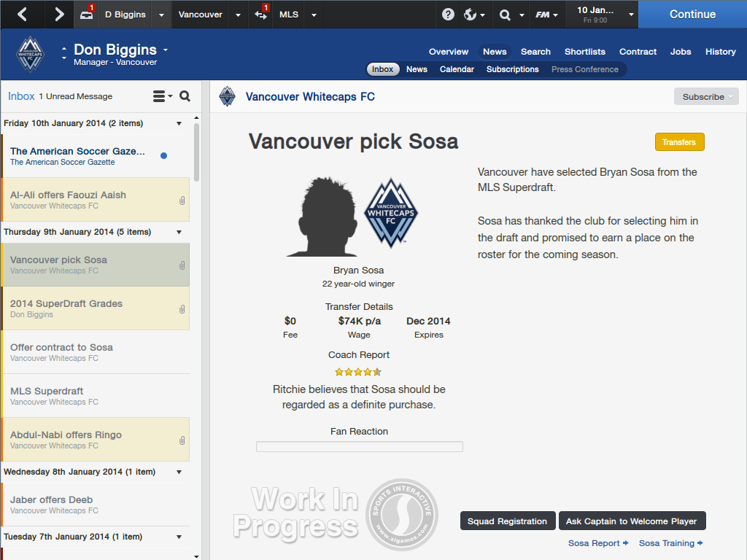Viewport: 747px width, 560px height.
Task: Switch to the Calendar tab
Action: (x=457, y=69)
